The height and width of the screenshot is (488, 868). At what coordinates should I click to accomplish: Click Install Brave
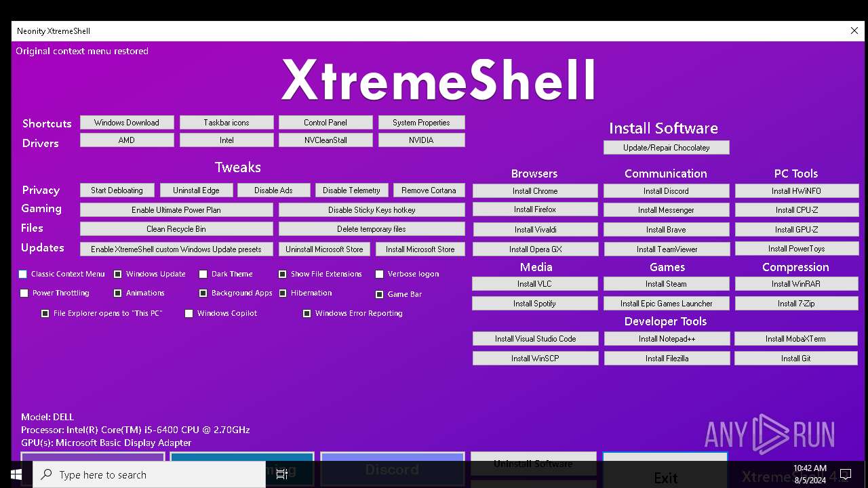(x=666, y=230)
